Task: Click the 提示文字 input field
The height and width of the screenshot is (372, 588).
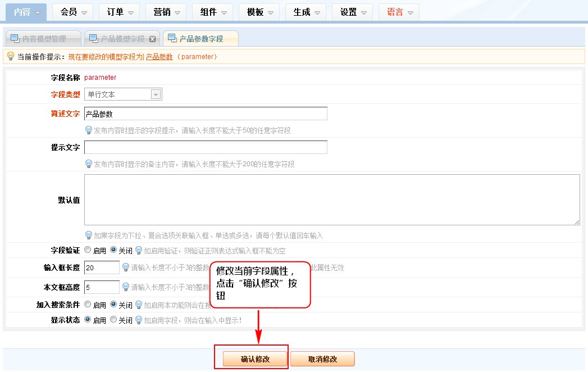Action: [x=206, y=147]
